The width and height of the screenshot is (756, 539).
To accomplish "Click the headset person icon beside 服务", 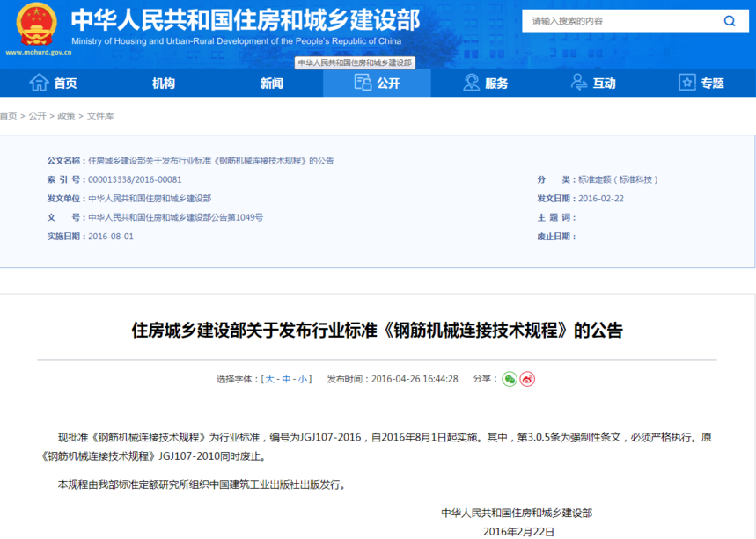I will [471, 83].
